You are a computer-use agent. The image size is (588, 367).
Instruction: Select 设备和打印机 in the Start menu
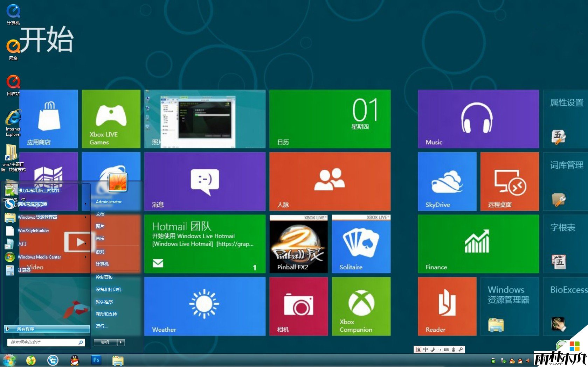[109, 290]
